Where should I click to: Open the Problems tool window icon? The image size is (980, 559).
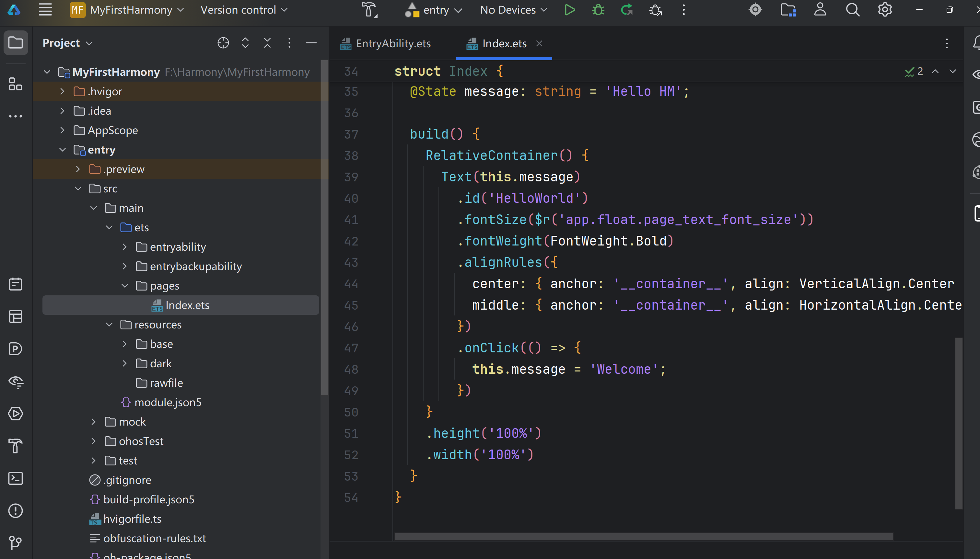(x=15, y=511)
